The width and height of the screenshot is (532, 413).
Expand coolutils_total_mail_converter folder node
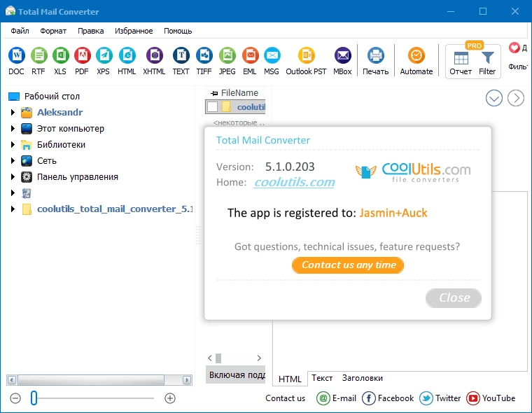[x=13, y=209]
